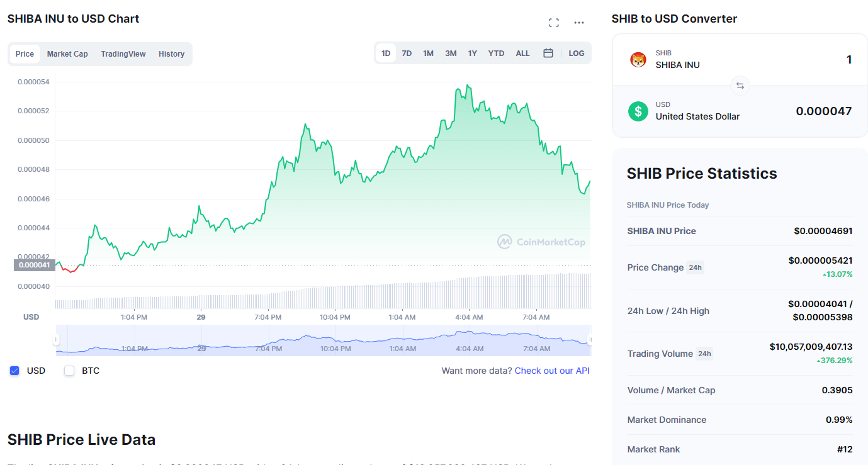868x465 pixels.
Task: Click the 7:04 PM axis time label
Action: pyautogui.click(x=268, y=317)
